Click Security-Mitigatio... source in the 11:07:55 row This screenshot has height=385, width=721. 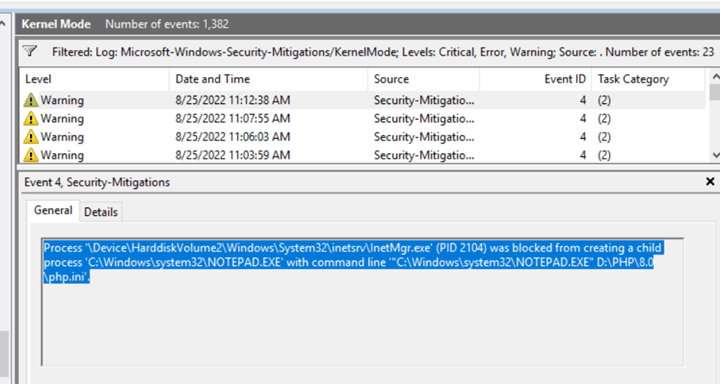click(x=424, y=119)
